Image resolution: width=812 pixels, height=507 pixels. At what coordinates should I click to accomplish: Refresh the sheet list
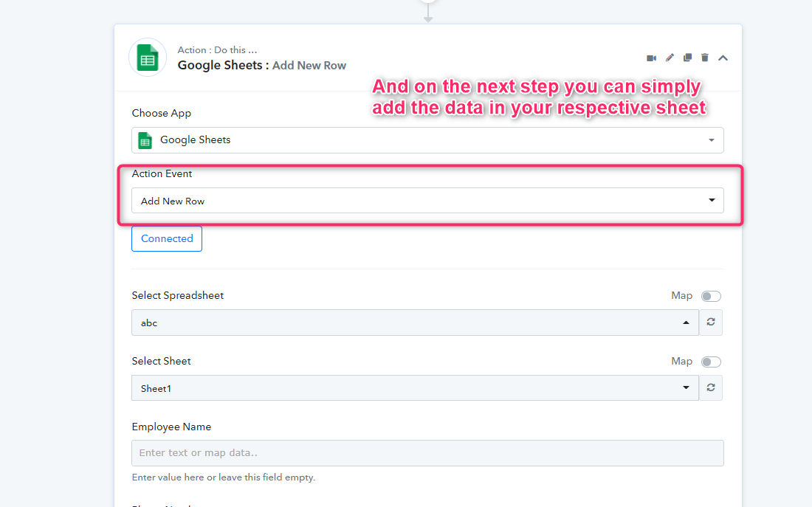pos(711,388)
